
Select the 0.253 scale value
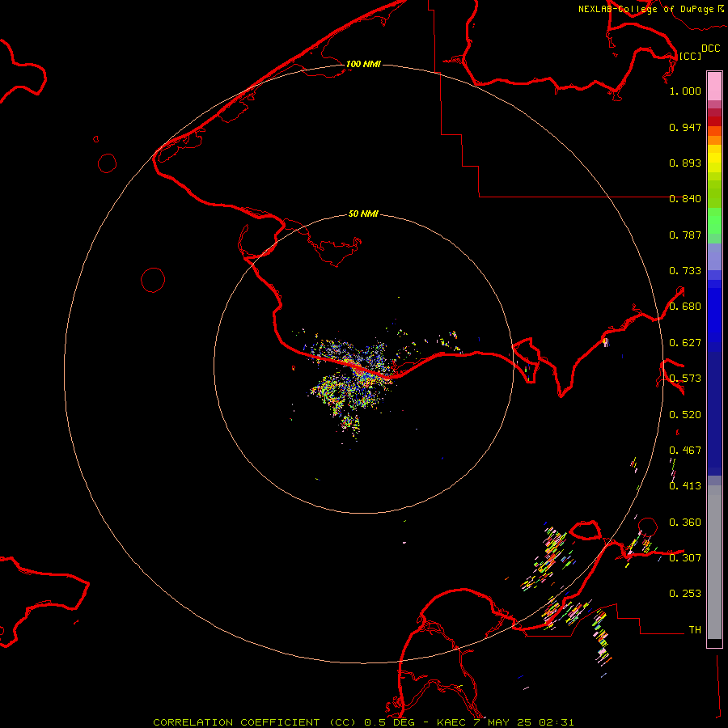[685, 594]
